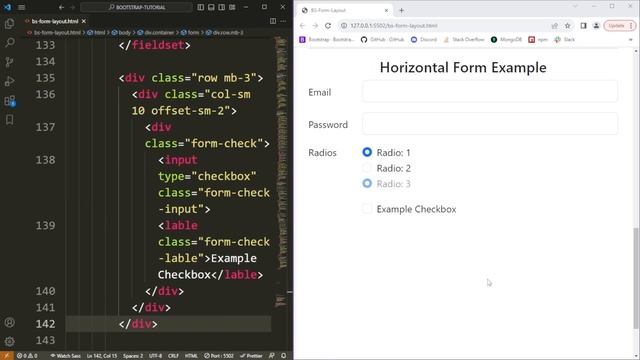
Task: Show errors and warnings count
Action: [x=27, y=356]
